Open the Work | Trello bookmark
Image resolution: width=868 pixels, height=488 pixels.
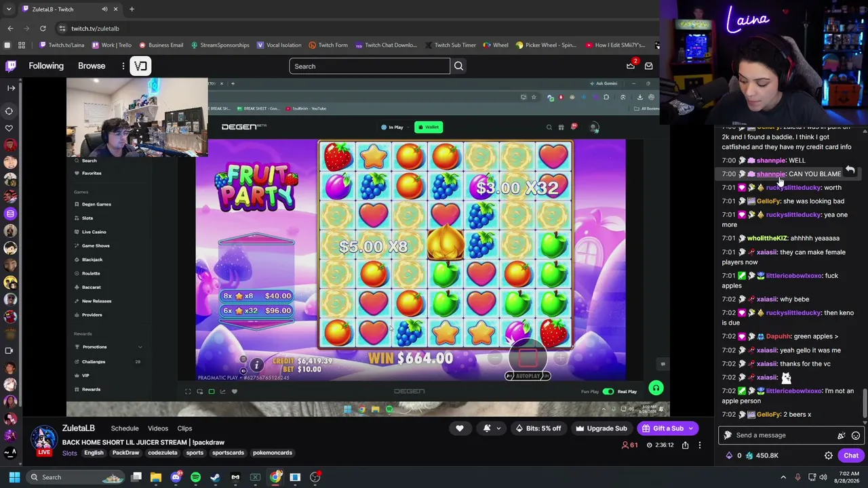point(111,45)
